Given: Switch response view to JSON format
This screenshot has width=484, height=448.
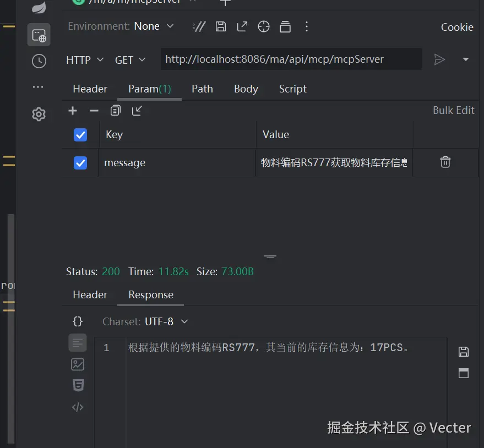Looking at the screenshot, I should (77, 321).
